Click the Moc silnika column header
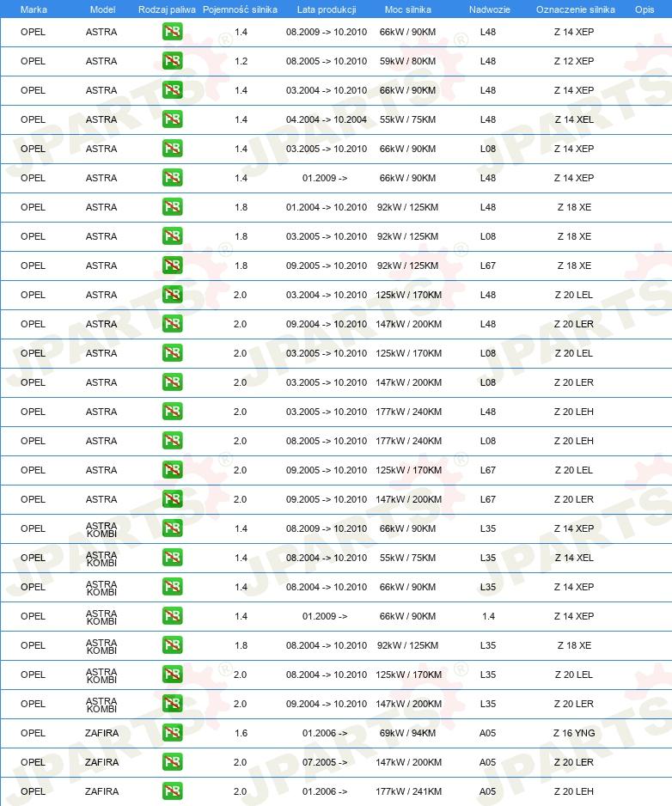672x806 pixels. click(407, 9)
